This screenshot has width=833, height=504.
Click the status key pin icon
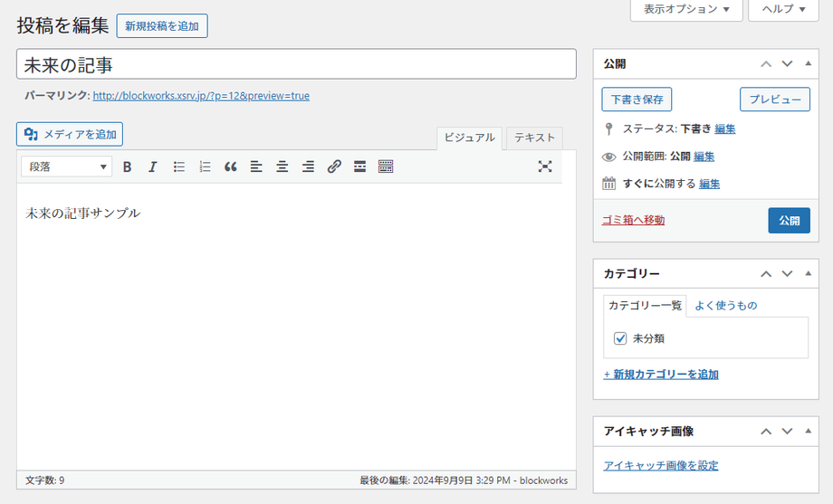608,129
